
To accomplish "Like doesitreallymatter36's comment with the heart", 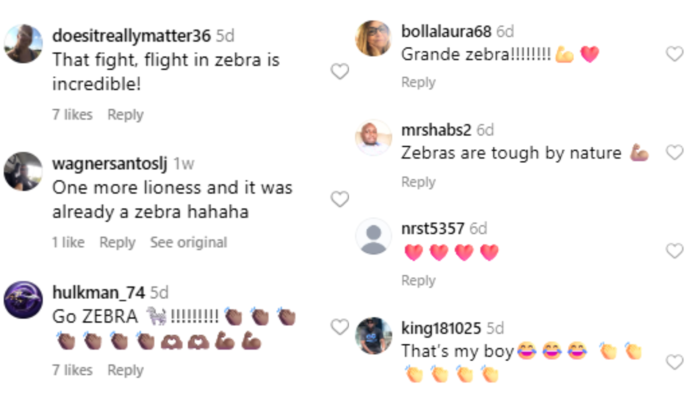I will coord(340,71).
